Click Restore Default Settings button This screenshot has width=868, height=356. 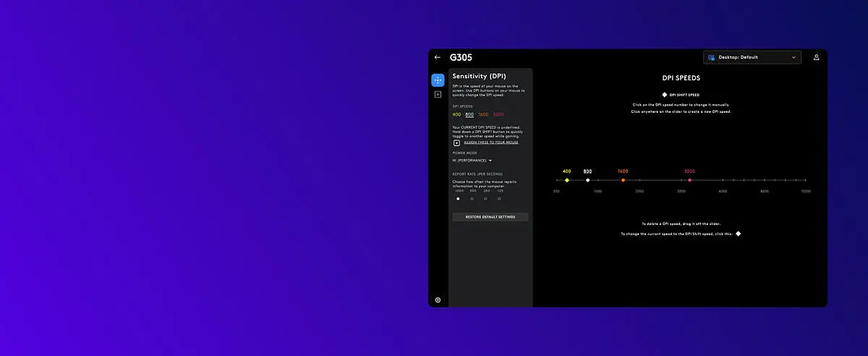490,217
